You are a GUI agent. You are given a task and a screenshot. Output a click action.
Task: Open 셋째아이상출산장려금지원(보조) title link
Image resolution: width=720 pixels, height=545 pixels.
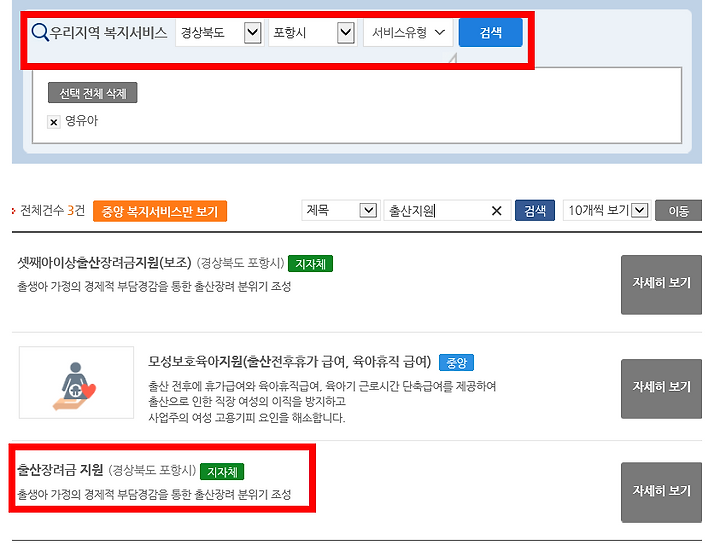pos(104,263)
